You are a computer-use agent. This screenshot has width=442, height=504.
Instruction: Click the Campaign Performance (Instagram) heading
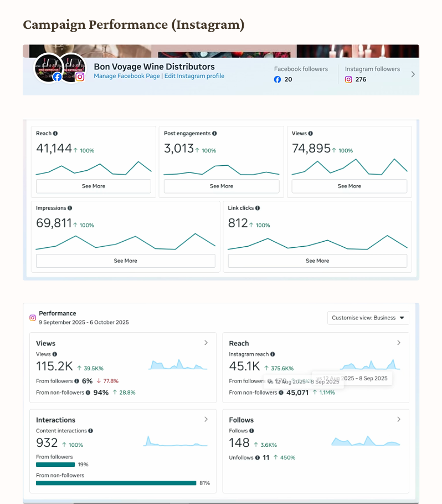pos(133,25)
